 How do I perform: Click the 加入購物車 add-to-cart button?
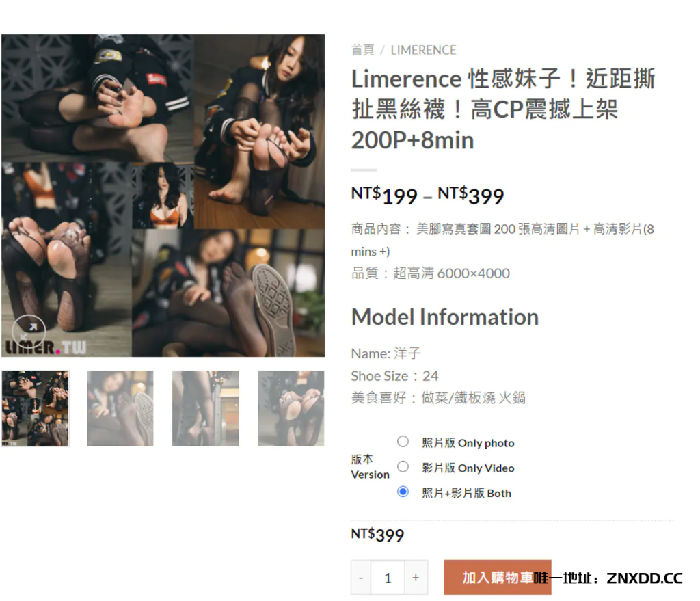tap(498, 577)
